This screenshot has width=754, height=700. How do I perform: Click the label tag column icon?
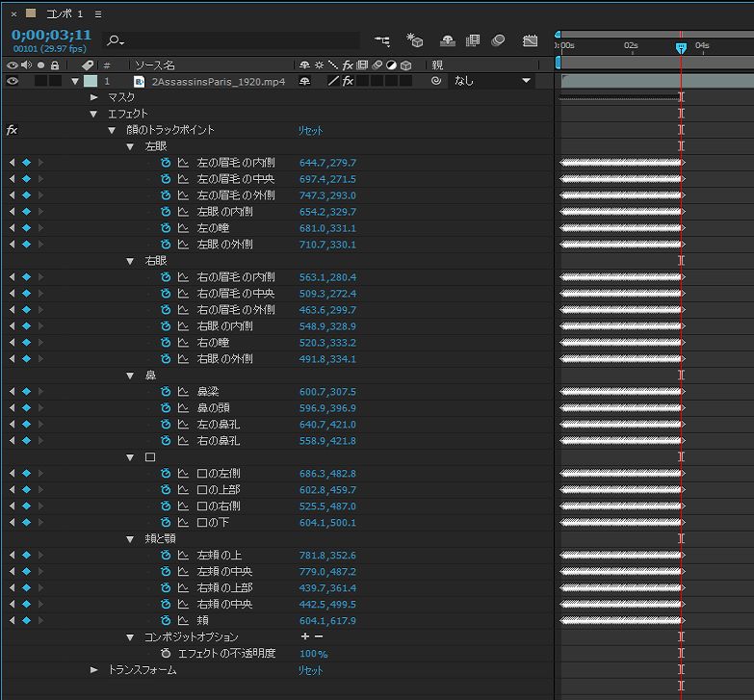tap(88, 65)
